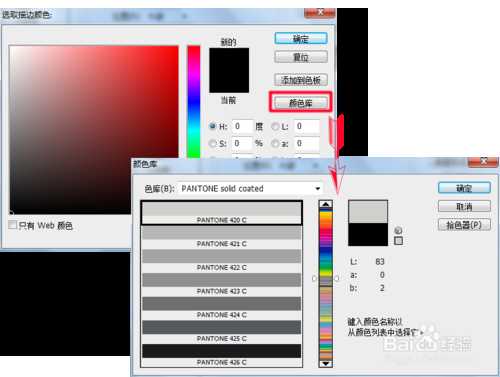The width and height of the screenshot is (500, 377).
Task: Pick PANTONE 426 C swatch
Action: (x=222, y=355)
